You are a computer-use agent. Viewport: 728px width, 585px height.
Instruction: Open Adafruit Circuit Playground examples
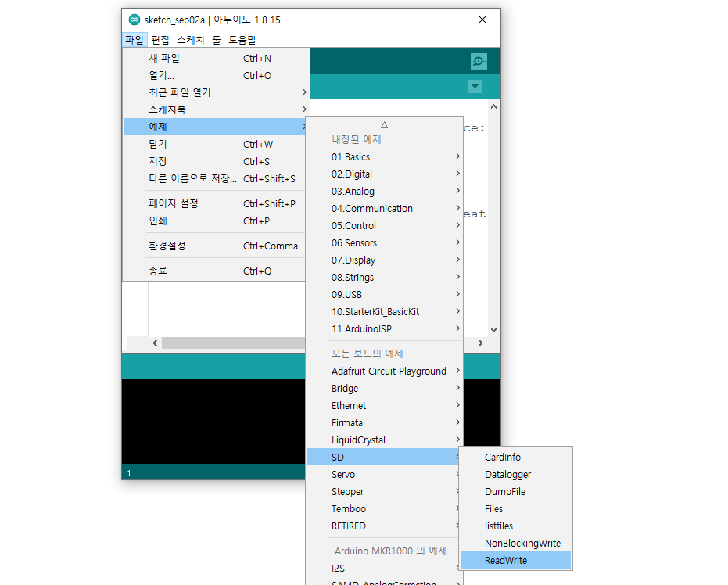[385, 371]
